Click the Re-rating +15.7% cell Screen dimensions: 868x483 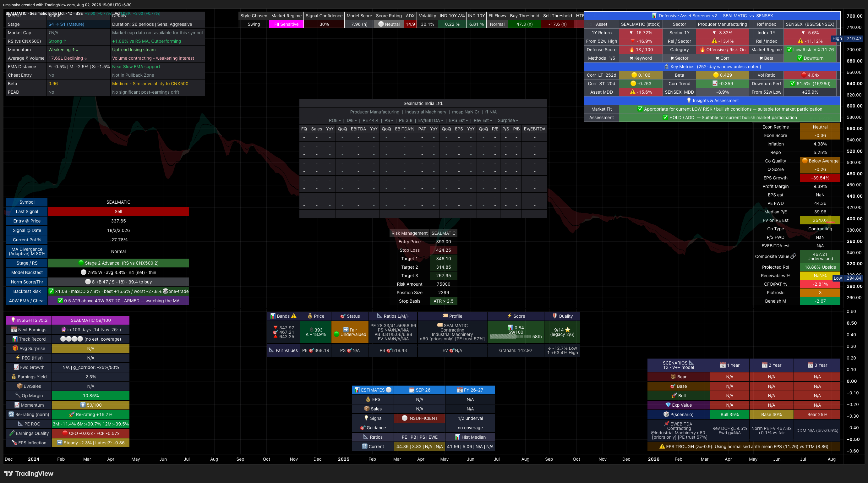91,414
